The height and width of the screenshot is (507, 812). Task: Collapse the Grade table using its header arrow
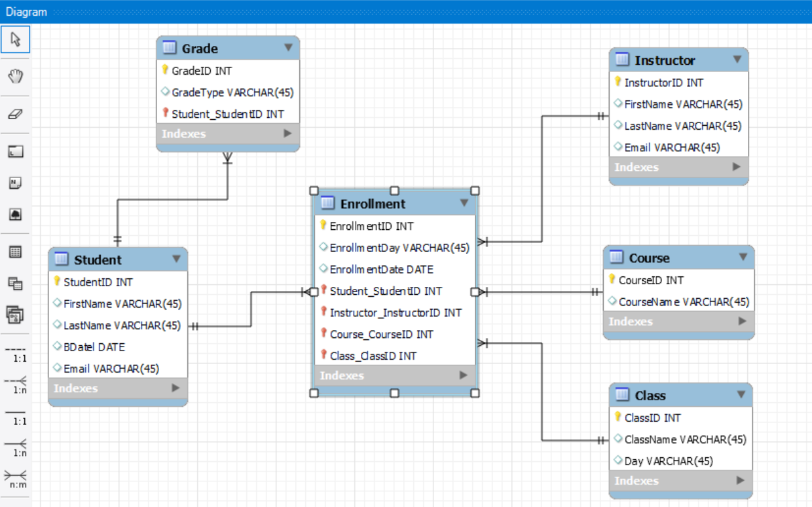point(289,48)
